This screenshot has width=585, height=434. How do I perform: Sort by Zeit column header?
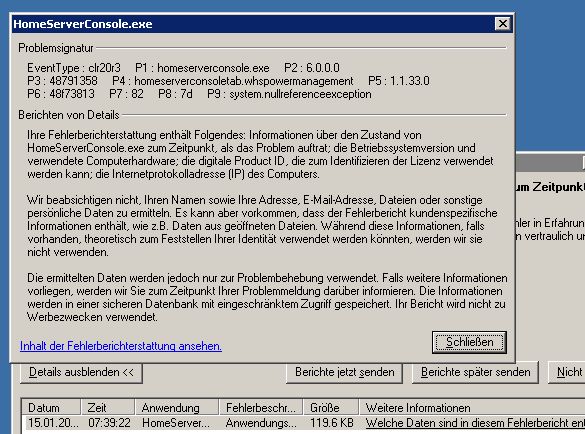[x=108, y=408]
